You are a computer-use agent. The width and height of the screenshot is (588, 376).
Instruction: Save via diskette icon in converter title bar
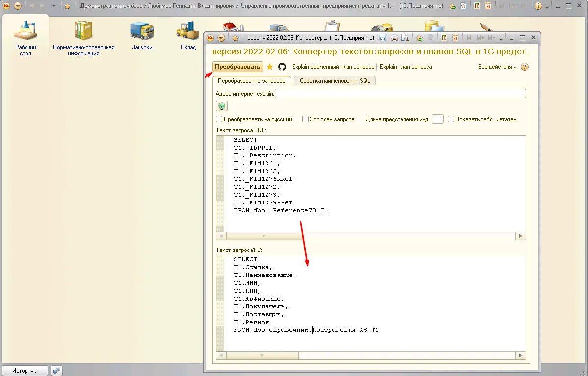tap(382, 38)
